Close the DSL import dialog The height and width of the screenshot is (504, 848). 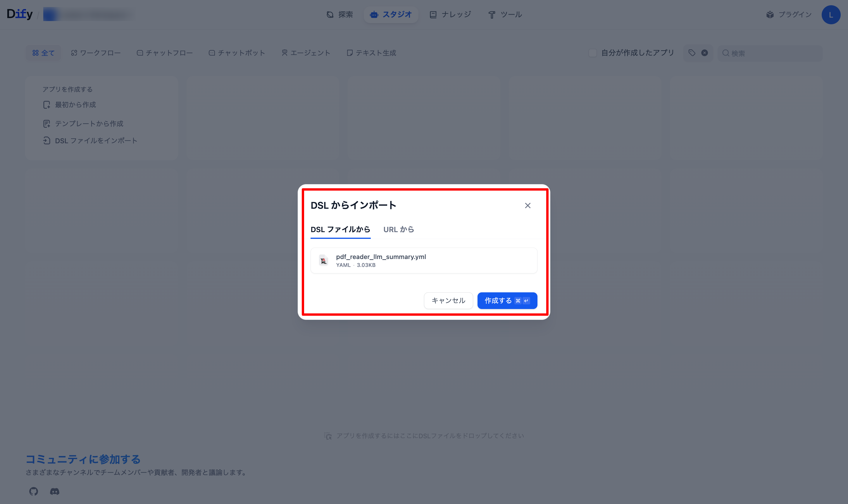pyautogui.click(x=528, y=206)
